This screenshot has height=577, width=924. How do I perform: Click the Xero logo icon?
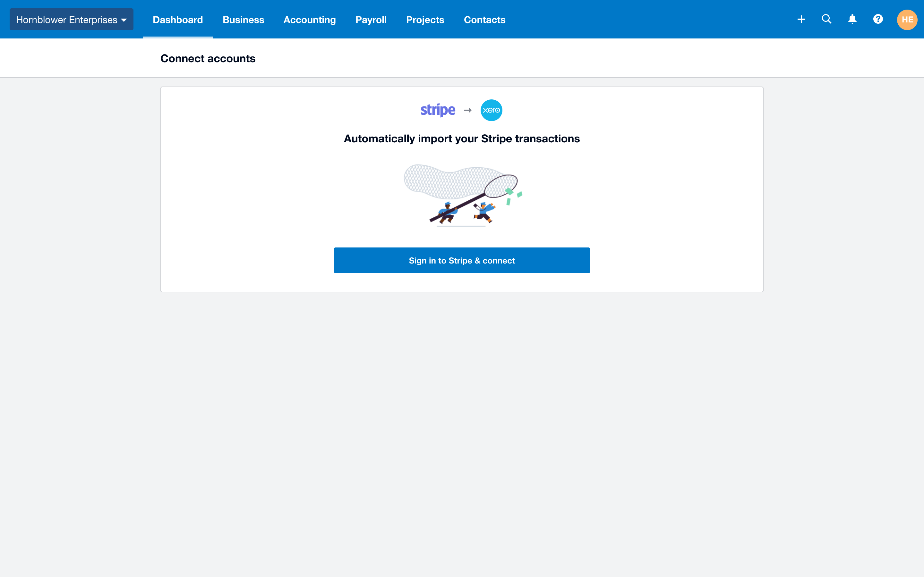[x=491, y=110]
